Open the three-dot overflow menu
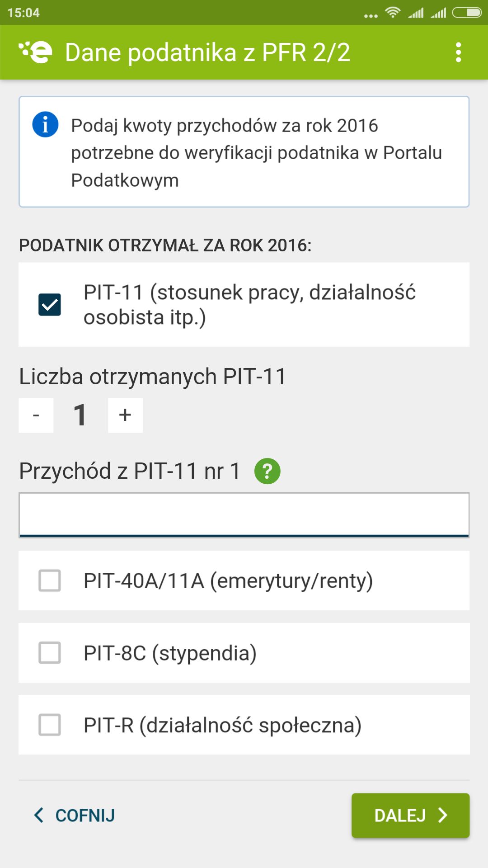 click(458, 52)
